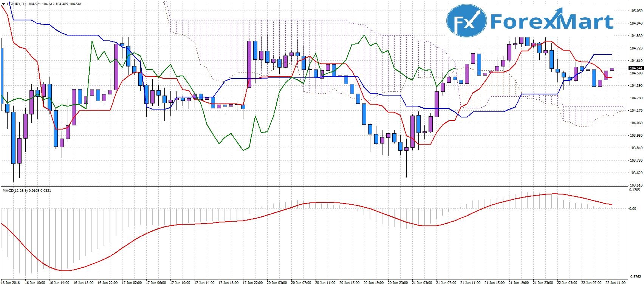Click the 17 Jun 22:00 time label

tap(253, 282)
